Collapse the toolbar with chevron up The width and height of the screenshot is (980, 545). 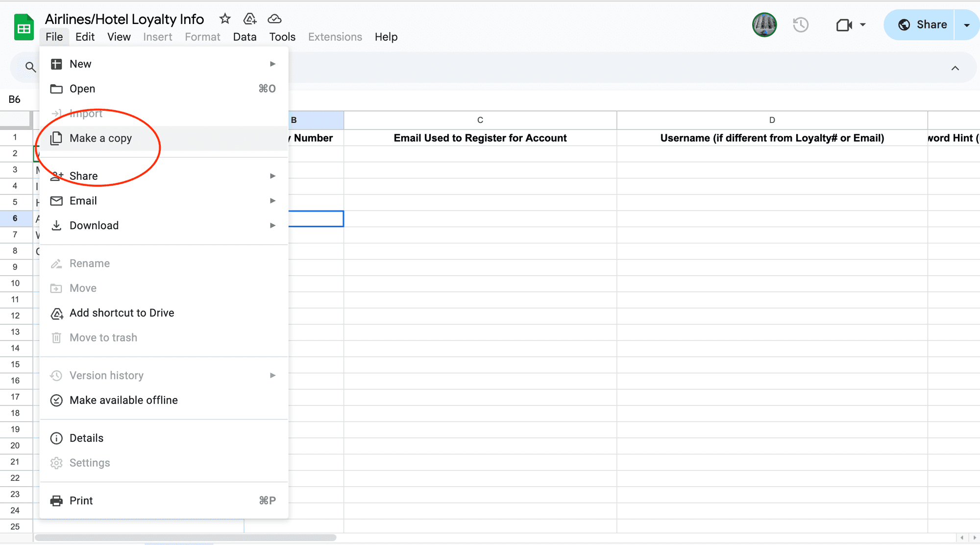click(955, 68)
